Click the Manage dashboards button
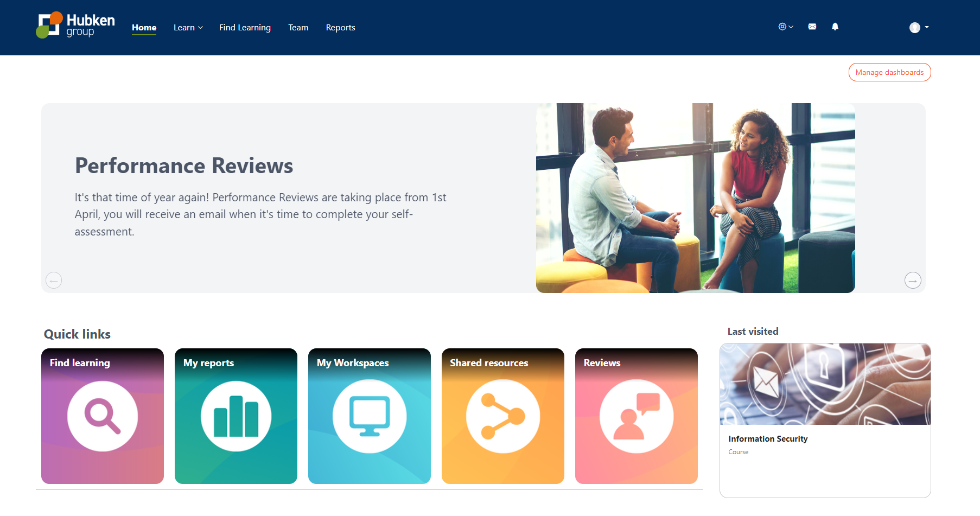The image size is (980, 516). tap(889, 72)
